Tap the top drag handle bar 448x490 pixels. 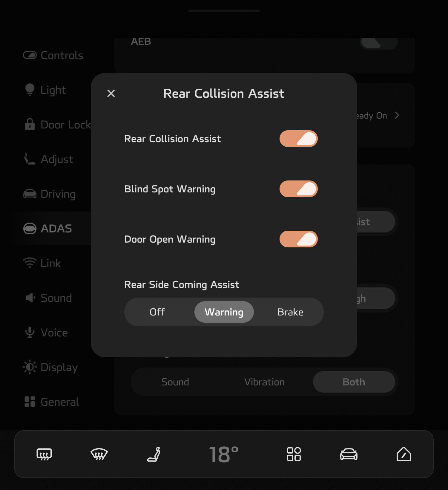(x=224, y=11)
